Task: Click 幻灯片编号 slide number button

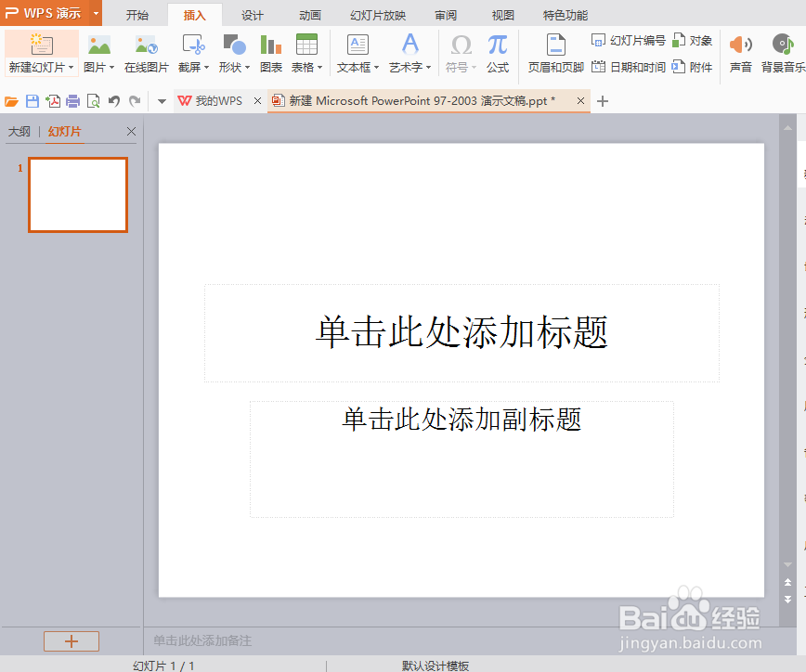Action: pyautogui.click(x=628, y=40)
